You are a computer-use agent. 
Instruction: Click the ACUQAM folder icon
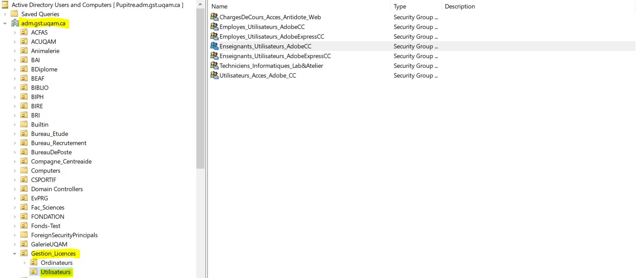(24, 41)
